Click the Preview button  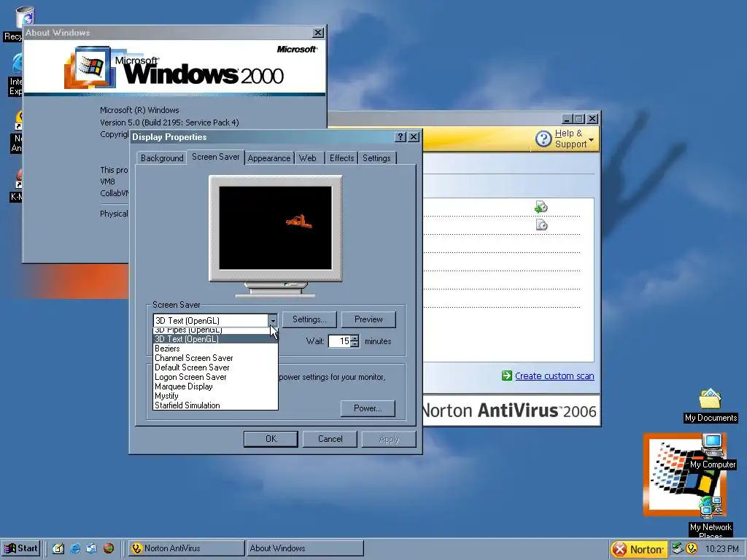pyautogui.click(x=368, y=319)
